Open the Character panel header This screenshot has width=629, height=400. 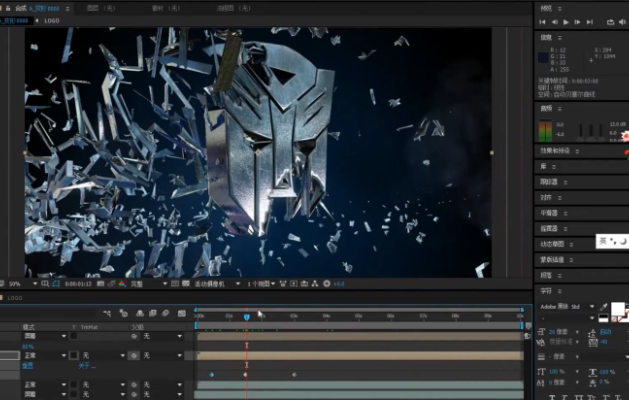[548, 290]
